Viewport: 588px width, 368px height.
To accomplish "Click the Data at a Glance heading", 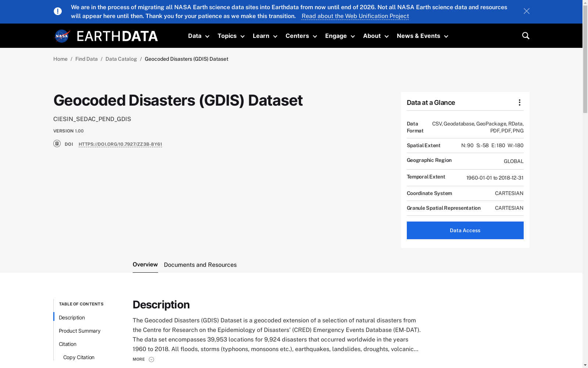I will tap(431, 103).
